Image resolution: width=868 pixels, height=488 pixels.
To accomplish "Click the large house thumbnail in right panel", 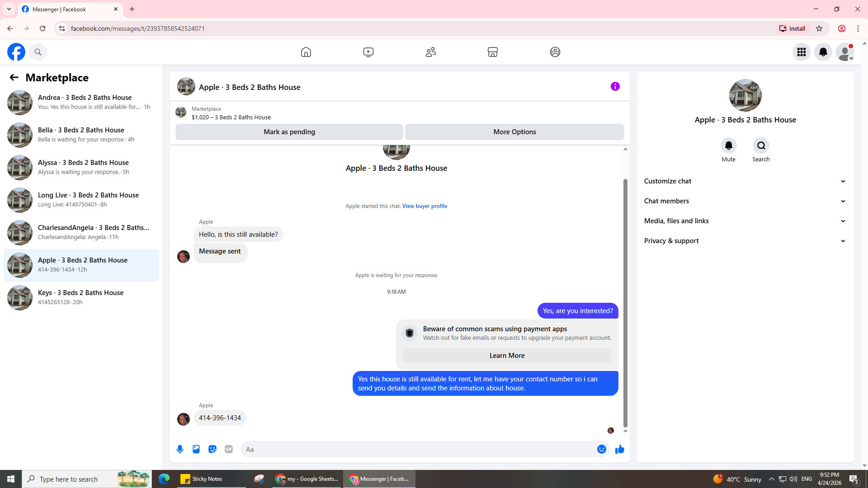I will click(x=745, y=95).
